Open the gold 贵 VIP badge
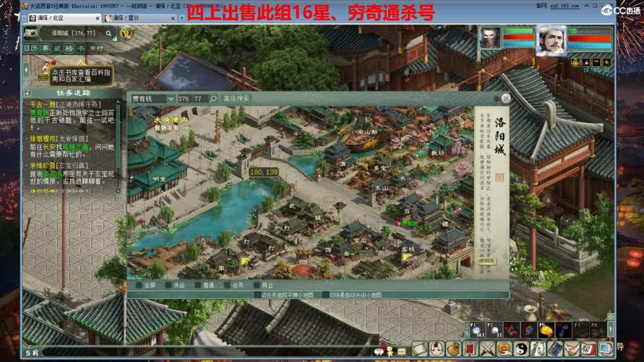 pos(126,33)
